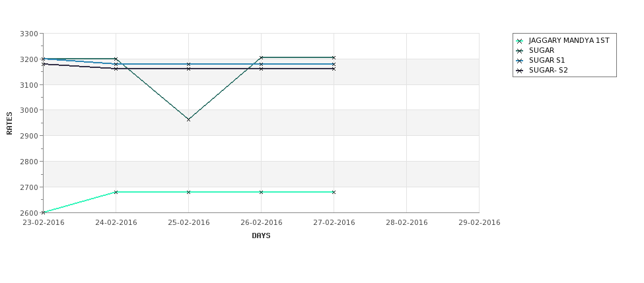Click the RATES axis title
The image size is (644, 283).
pos(9,123)
